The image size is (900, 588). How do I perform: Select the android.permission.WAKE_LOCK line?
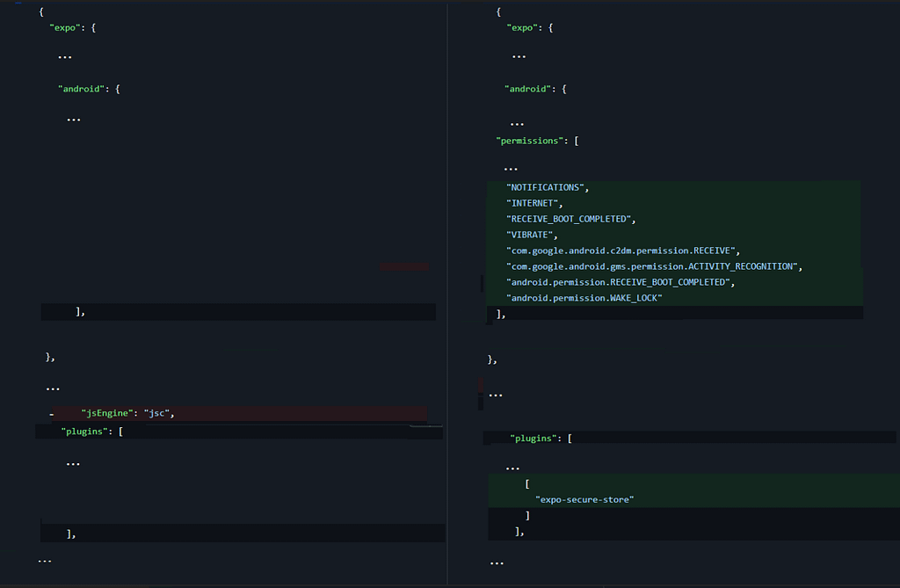584,298
